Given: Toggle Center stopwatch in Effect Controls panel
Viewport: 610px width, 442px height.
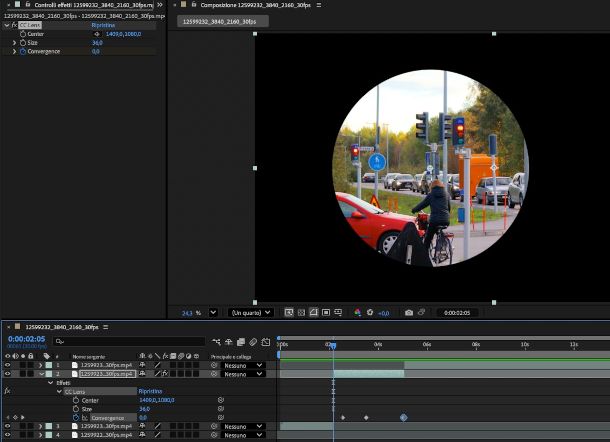Looking at the screenshot, I should click(x=23, y=34).
